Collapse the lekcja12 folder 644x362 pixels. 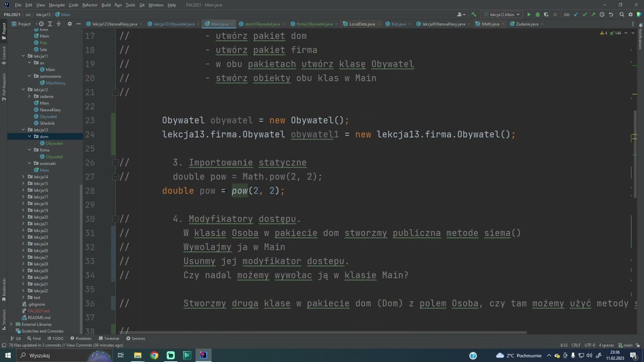[23, 89]
